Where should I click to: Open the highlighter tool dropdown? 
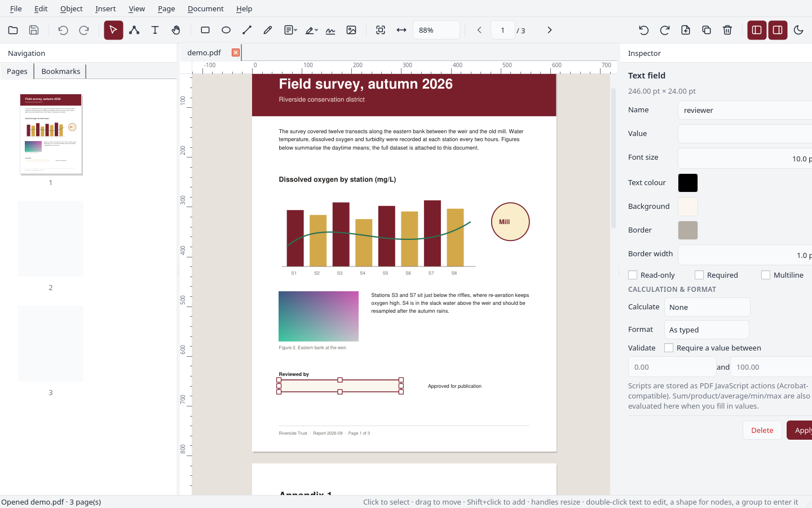(311, 30)
